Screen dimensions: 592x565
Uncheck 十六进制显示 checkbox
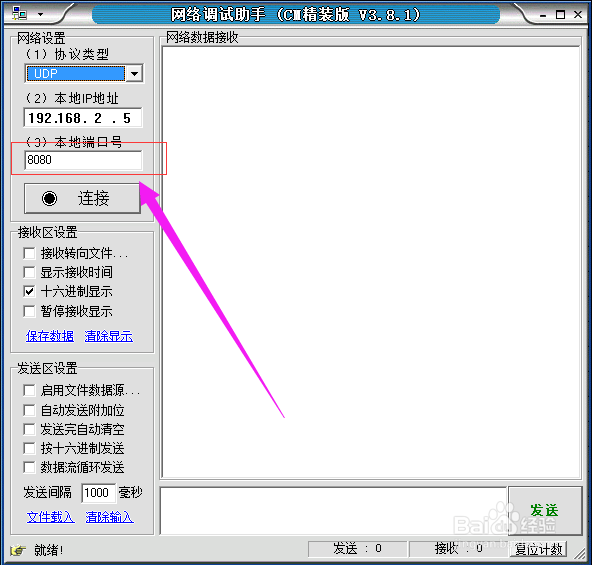(x=29, y=291)
